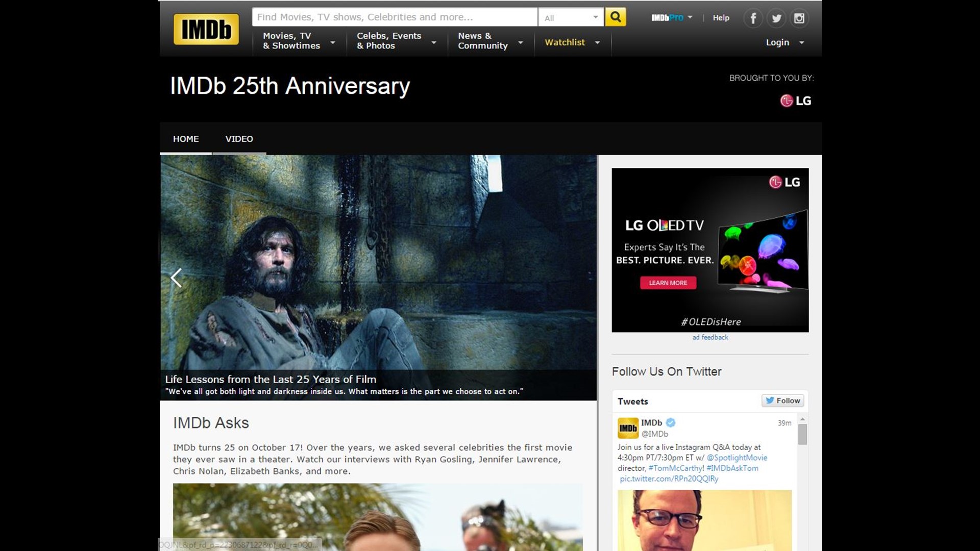Go to previous slide arrow

point(176,278)
